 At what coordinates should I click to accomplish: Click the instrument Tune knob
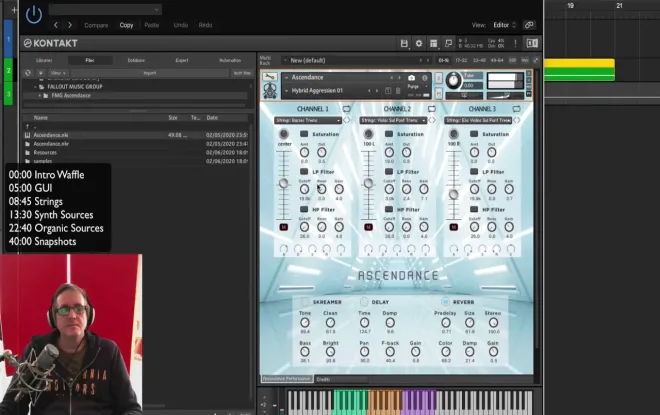point(453,80)
